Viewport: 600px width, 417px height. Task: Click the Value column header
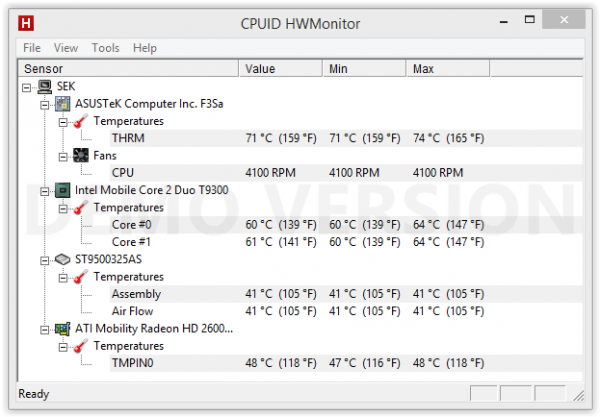pos(281,68)
